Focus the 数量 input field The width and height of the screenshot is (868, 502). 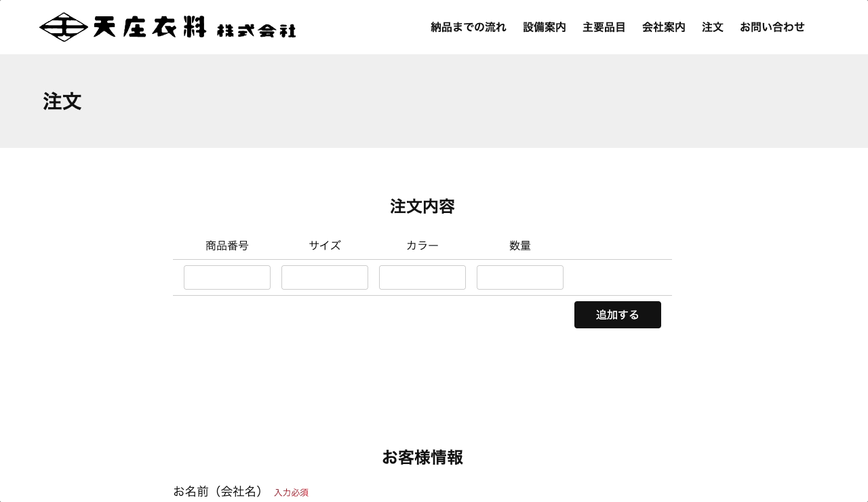[520, 277]
